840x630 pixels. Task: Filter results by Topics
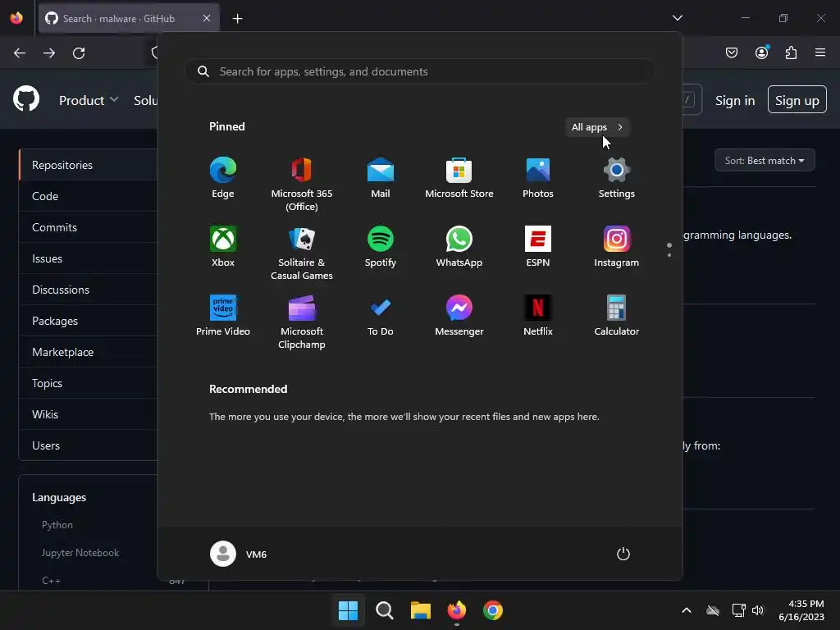(x=89, y=383)
